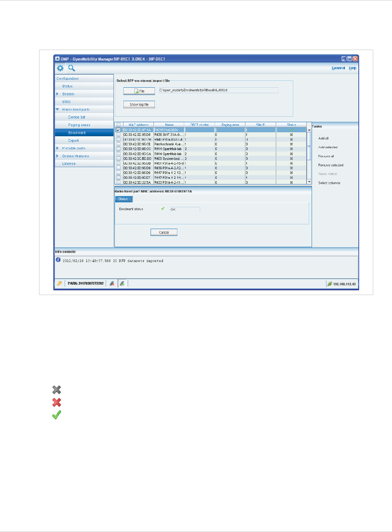Click the table scrollbar down arrow
Image resolution: width=392 pixels, height=532 pixels.
(309, 182)
